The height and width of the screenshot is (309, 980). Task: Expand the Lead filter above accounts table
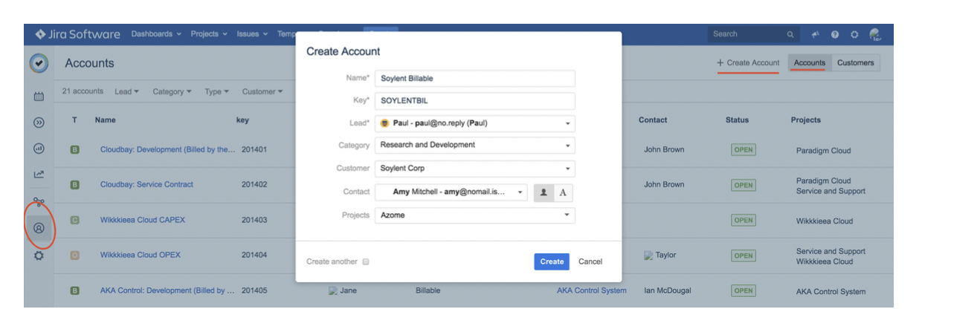click(x=127, y=92)
